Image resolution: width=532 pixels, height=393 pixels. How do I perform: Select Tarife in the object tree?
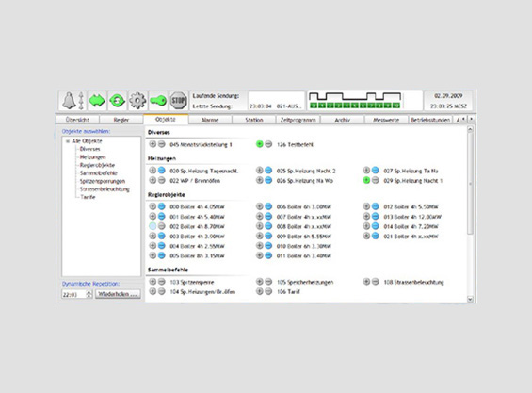coord(88,197)
